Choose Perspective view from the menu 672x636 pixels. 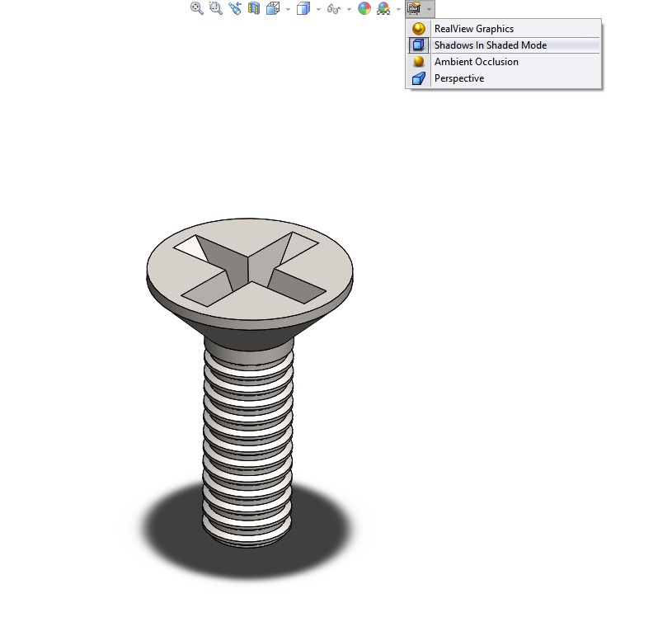pyautogui.click(x=504, y=78)
